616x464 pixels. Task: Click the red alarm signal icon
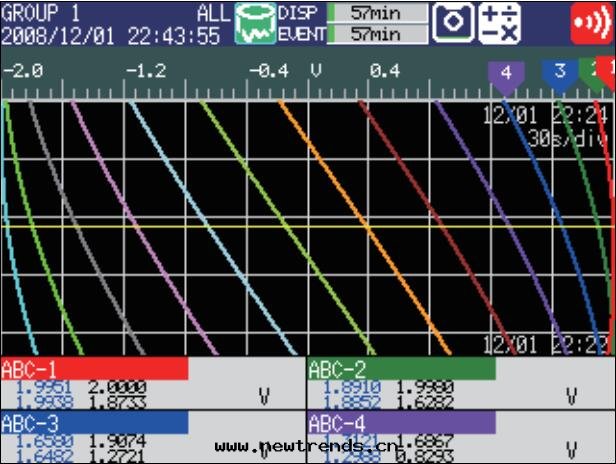coord(592,23)
